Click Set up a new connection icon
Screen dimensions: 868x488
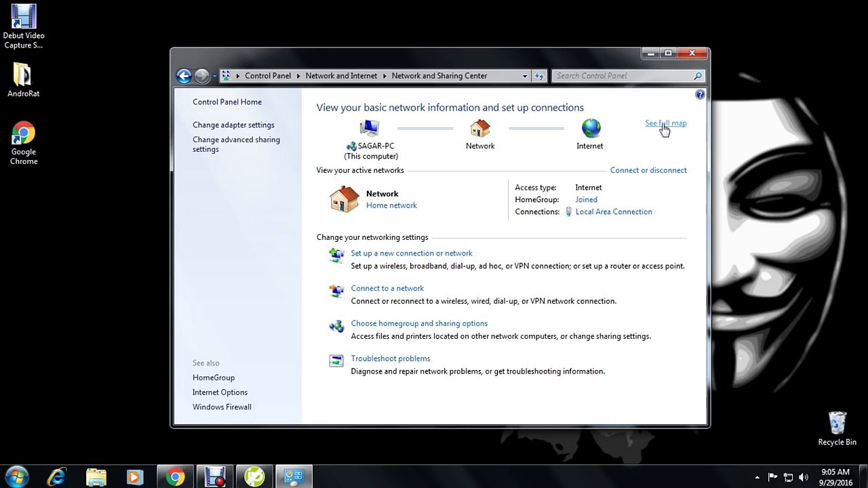coord(336,255)
